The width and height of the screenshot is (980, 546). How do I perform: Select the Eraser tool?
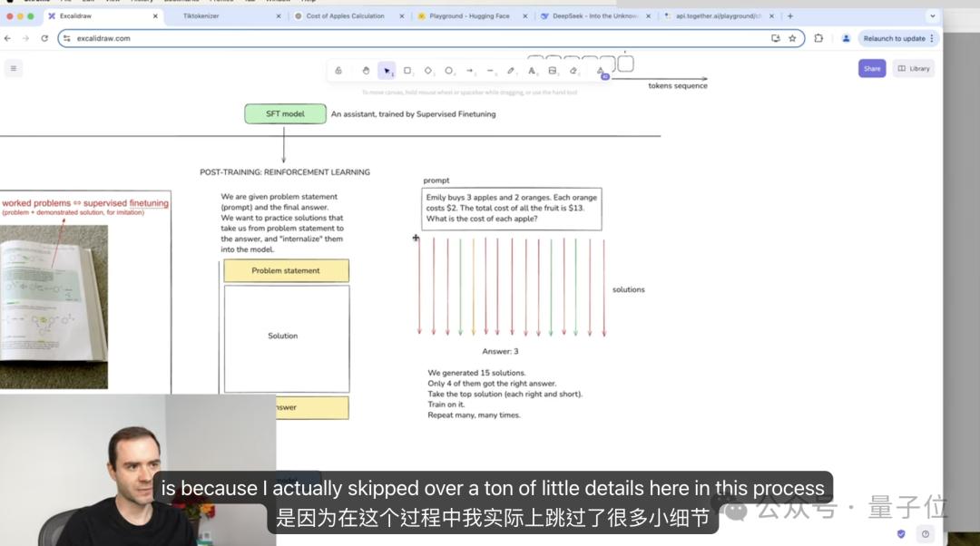click(x=573, y=71)
